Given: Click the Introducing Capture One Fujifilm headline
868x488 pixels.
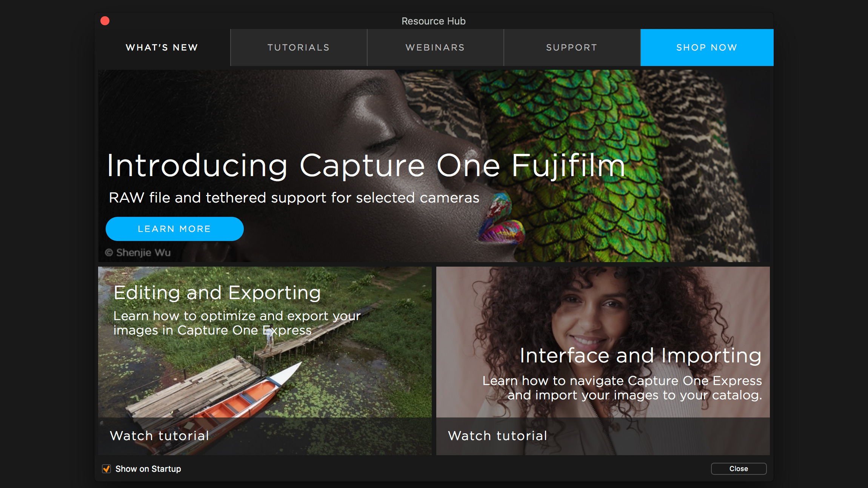Looking at the screenshot, I should tap(366, 166).
